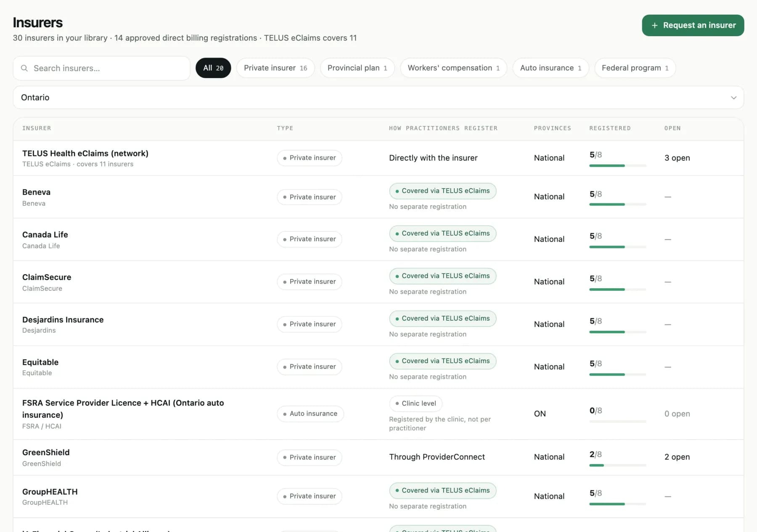The width and height of the screenshot is (757, 532).
Task: Click the 0 open value for FSRA
Action: (x=677, y=413)
